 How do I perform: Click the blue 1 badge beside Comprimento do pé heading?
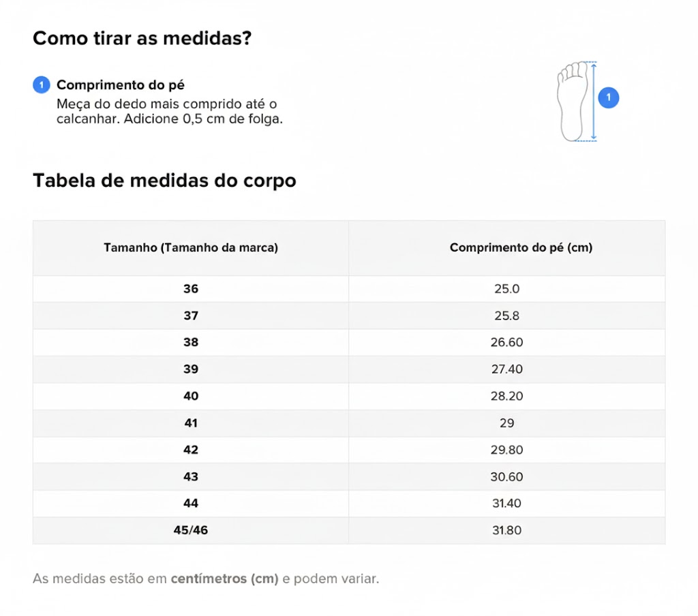pyautogui.click(x=42, y=85)
